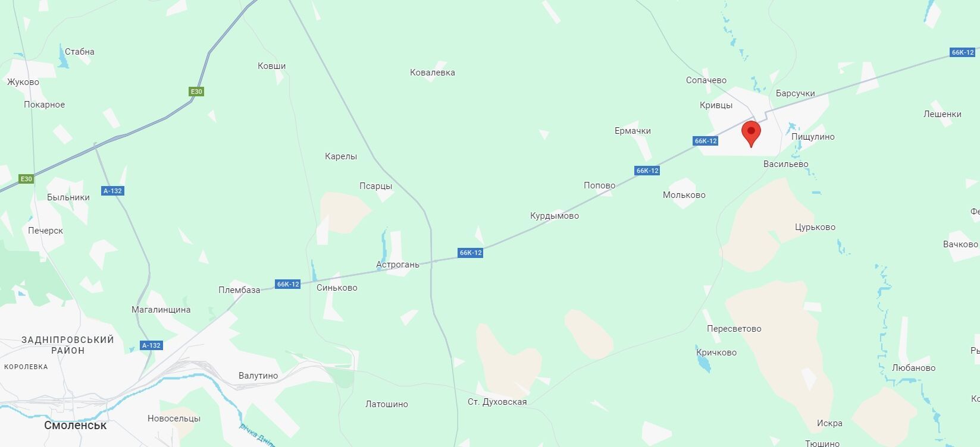Select the Смоленськ city label

(x=76, y=426)
